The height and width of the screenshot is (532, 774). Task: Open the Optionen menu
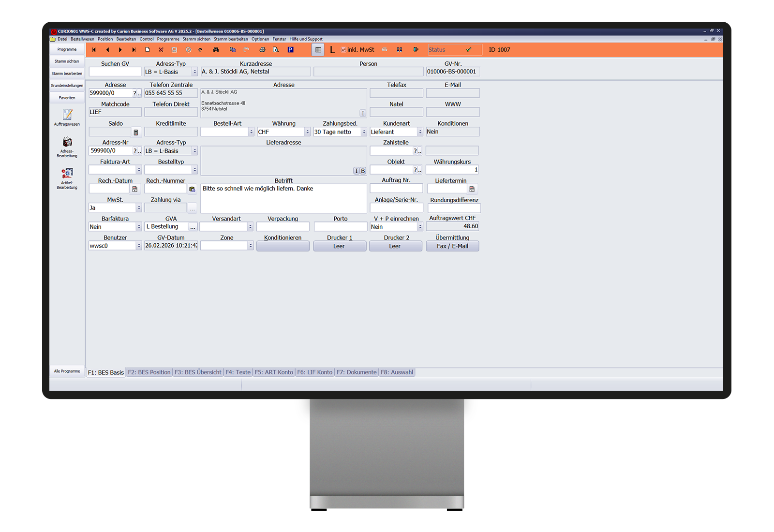260,39
